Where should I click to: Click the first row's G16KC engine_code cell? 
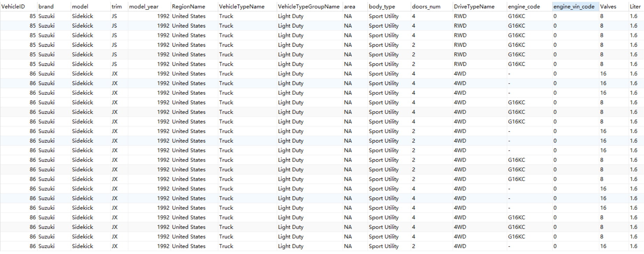[x=516, y=16]
